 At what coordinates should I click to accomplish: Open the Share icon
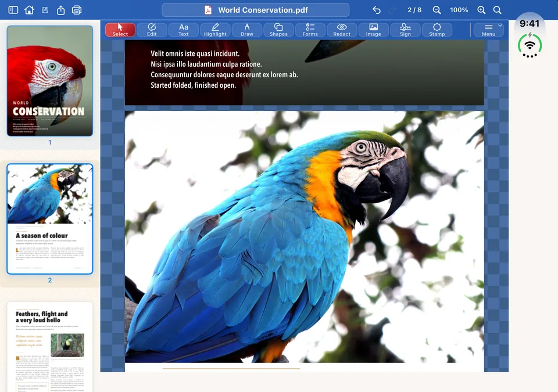click(x=61, y=10)
